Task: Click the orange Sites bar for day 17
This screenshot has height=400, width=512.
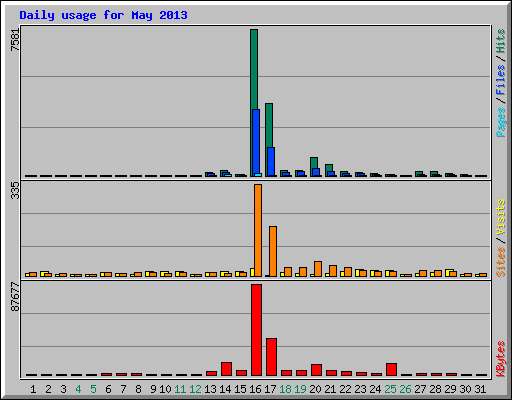Action: tap(273, 251)
